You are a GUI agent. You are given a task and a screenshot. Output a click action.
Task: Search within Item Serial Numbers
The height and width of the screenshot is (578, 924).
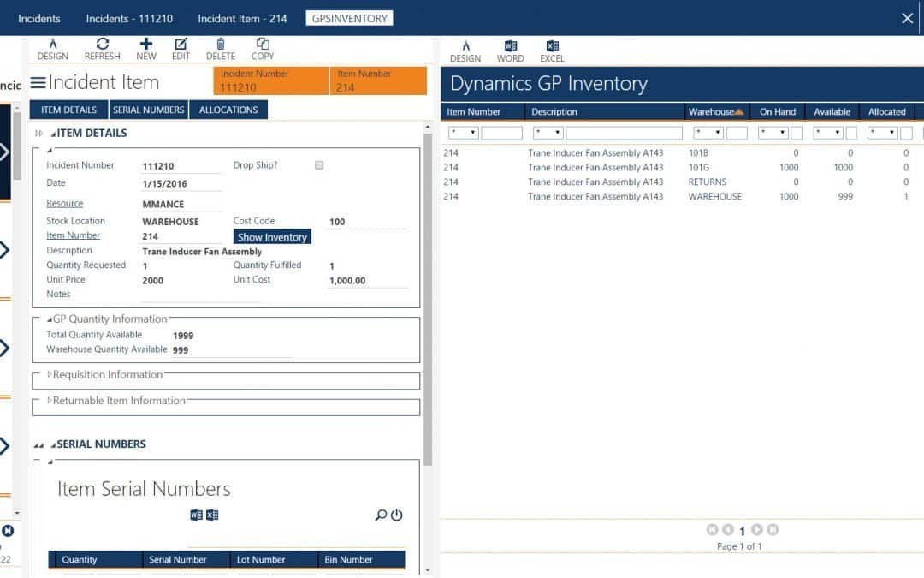382,515
